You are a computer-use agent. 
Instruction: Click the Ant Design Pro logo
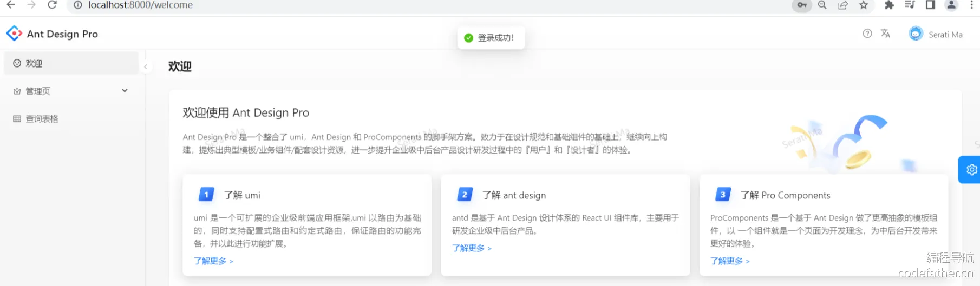pos(14,34)
